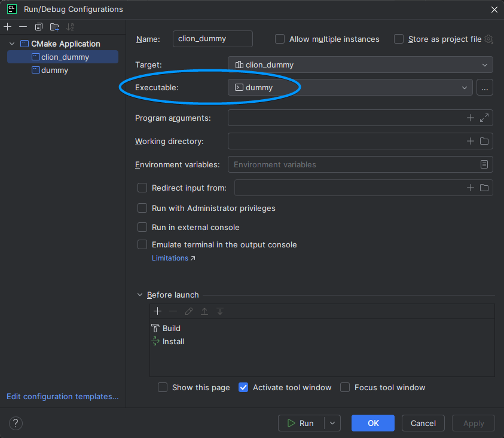Open the Environment variables editor icon
Viewport: 504px width, 438px height.
point(484,164)
